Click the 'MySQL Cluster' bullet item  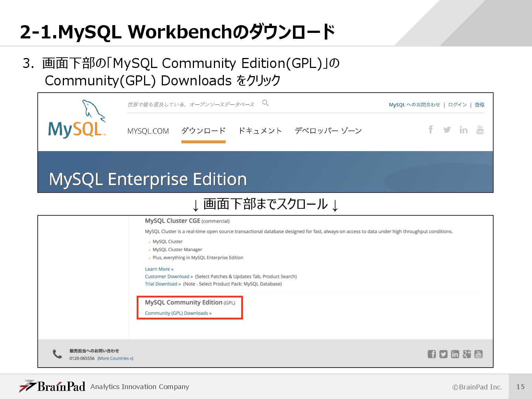pyautogui.click(x=168, y=241)
